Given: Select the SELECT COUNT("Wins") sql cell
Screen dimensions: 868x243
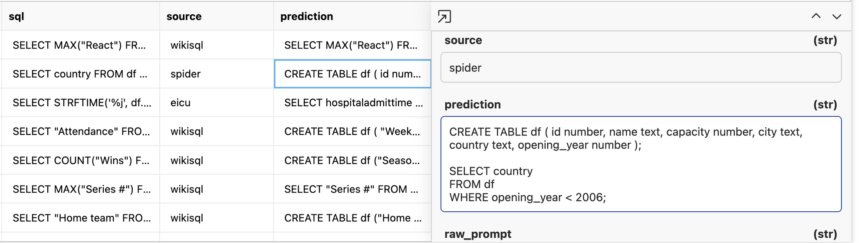Looking at the screenshot, I should click(x=80, y=160).
